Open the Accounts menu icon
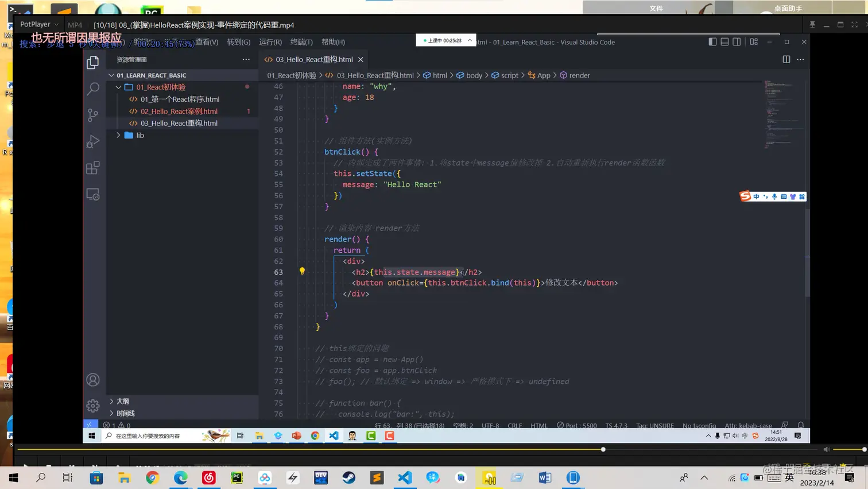 [x=92, y=380]
